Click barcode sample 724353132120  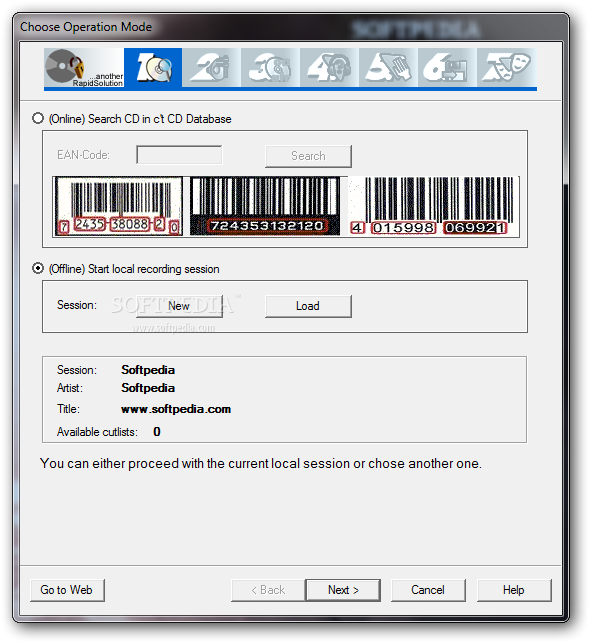point(265,206)
